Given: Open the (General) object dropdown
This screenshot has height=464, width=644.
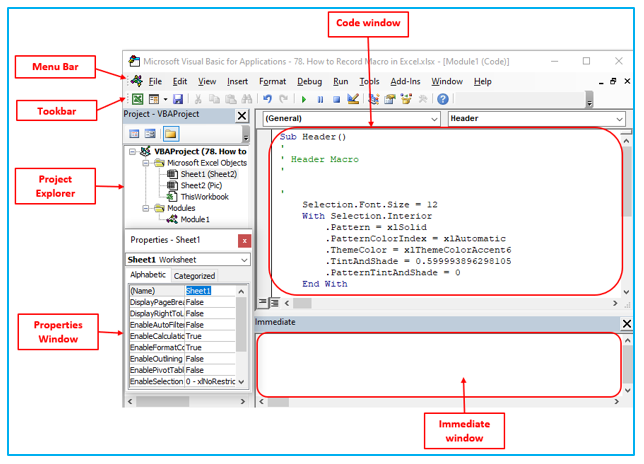Looking at the screenshot, I should [434, 119].
